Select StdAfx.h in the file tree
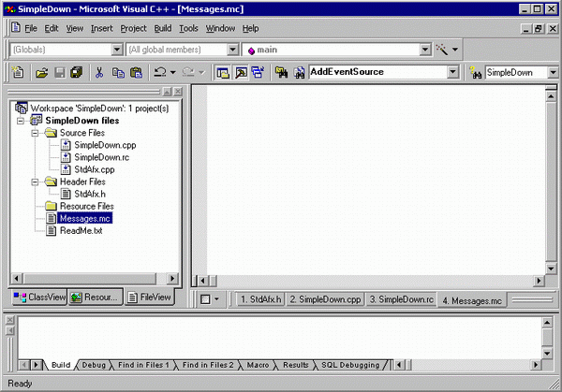The width and height of the screenshot is (562, 392). click(x=90, y=194)
